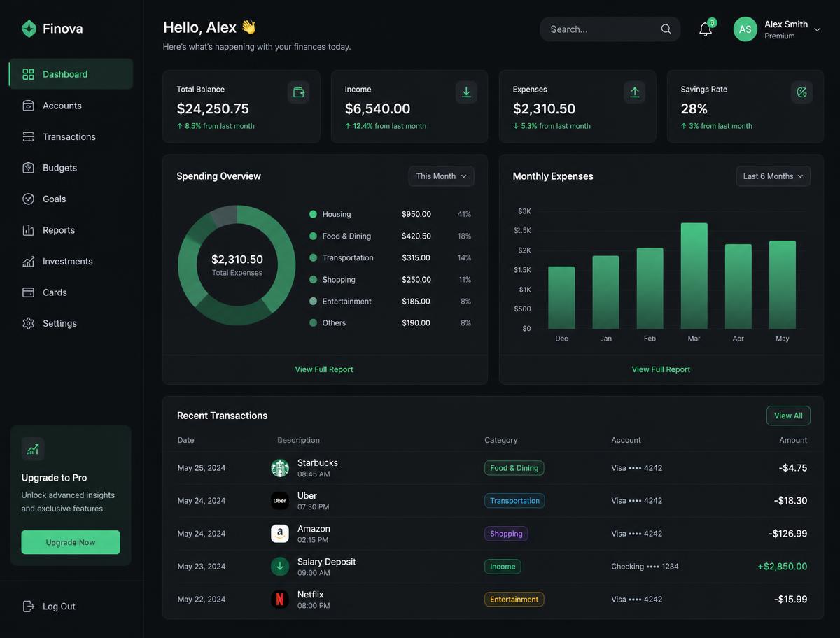Click the Checking •••• 1234 account cell
Image resolution: width=840 pixels, height=638 pixels.
[x=645, y=567]
